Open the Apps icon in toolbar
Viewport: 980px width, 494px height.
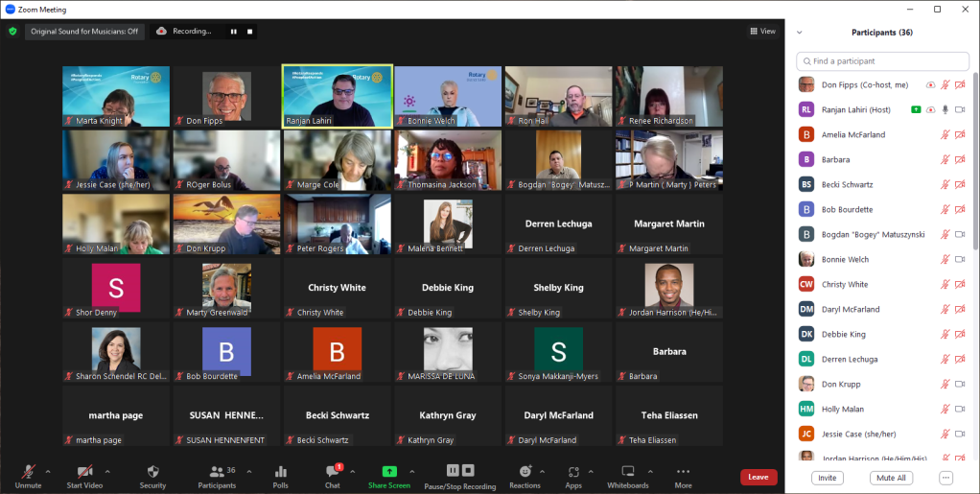573,472
